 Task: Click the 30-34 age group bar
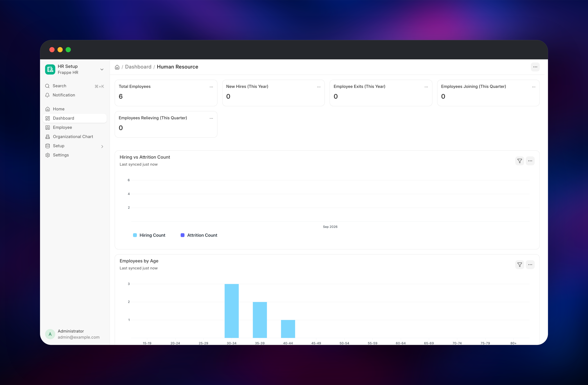(232, 311)
